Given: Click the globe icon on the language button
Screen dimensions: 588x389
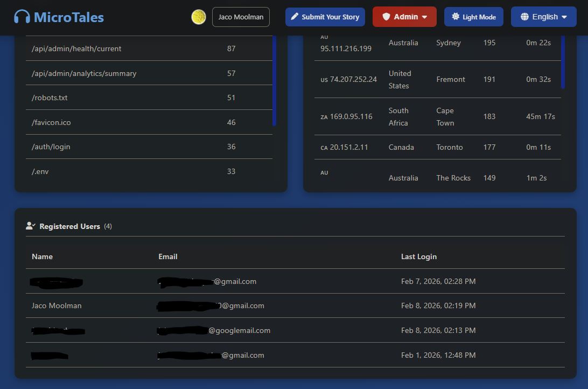Looking at the screenshot, I should 524,17.
